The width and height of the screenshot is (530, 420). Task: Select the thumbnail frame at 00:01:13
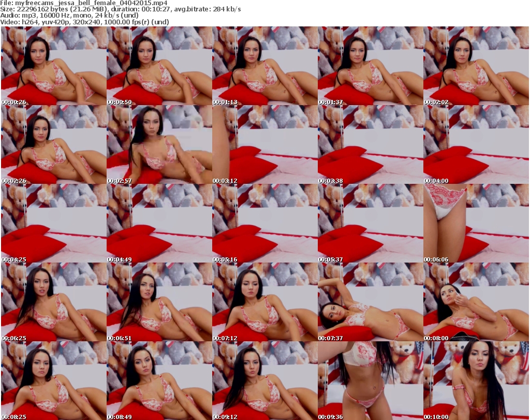tap(264, 66)
